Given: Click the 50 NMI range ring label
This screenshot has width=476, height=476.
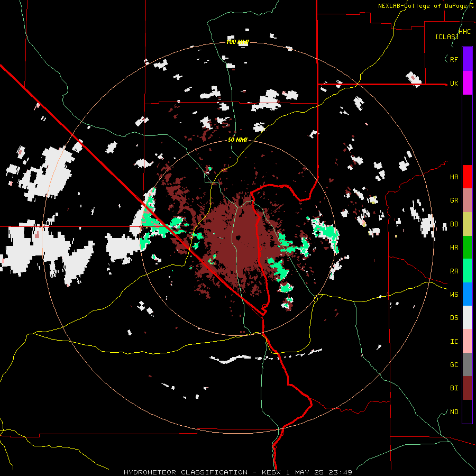Looking at the screenshot, I should [237, 140].
